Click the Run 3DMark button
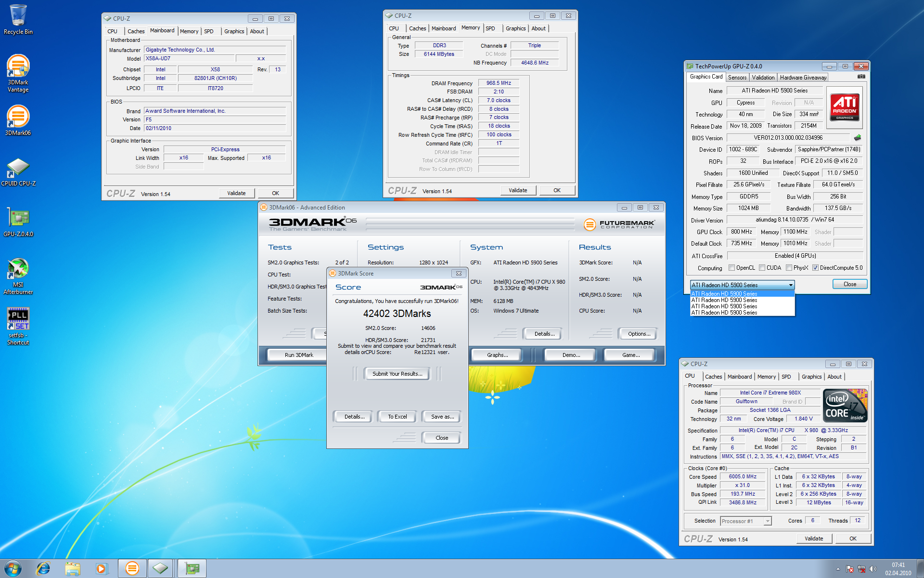This screenshot has height=578, width=924. (x=298, y=355)
